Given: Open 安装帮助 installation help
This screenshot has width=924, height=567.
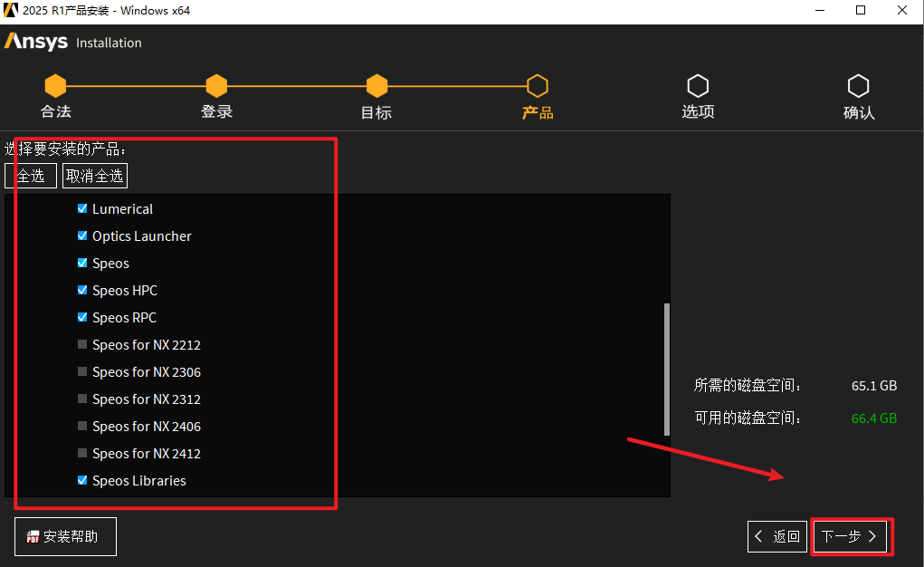Looking at the screenshot, I should 65,536.
